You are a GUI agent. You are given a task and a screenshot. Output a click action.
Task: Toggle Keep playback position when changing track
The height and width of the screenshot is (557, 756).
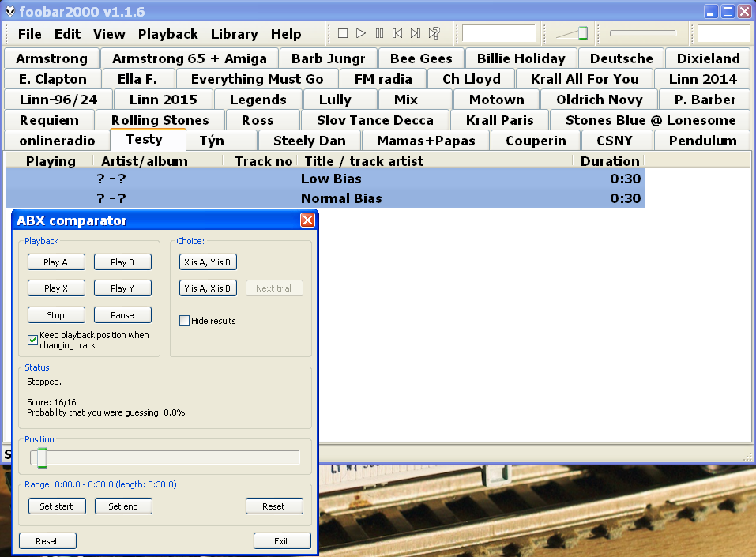tap(32, 340)
